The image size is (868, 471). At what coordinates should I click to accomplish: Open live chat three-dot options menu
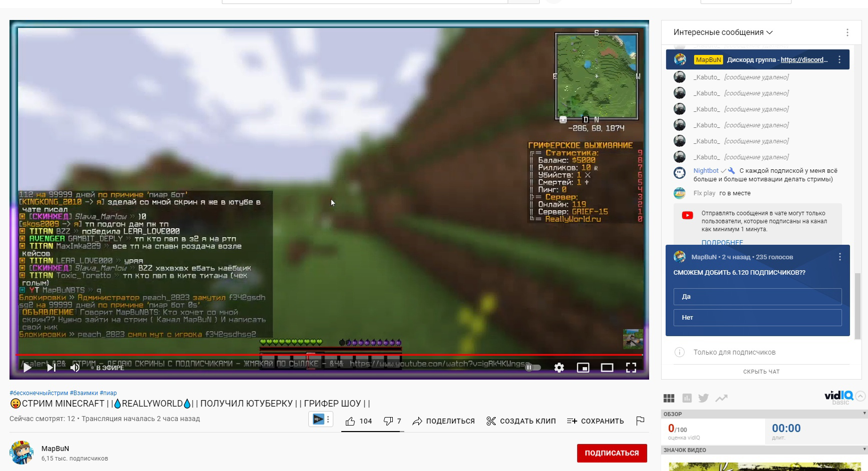click(848, 32)
